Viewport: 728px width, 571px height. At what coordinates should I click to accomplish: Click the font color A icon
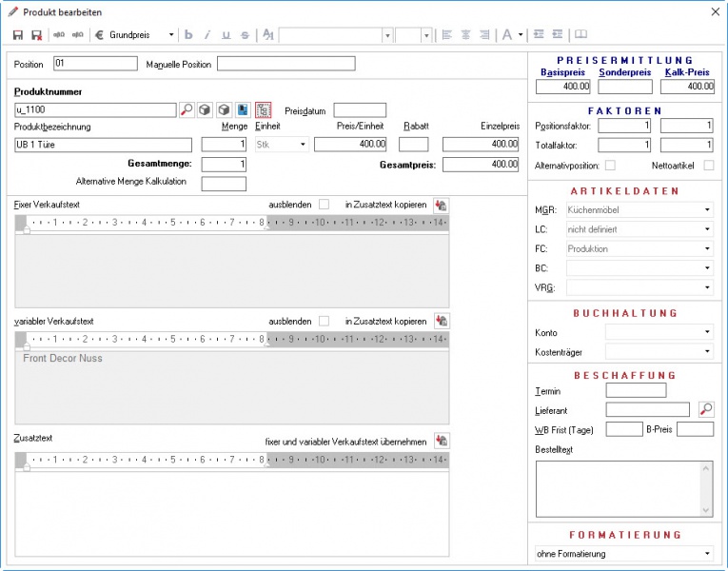[507, 34]
